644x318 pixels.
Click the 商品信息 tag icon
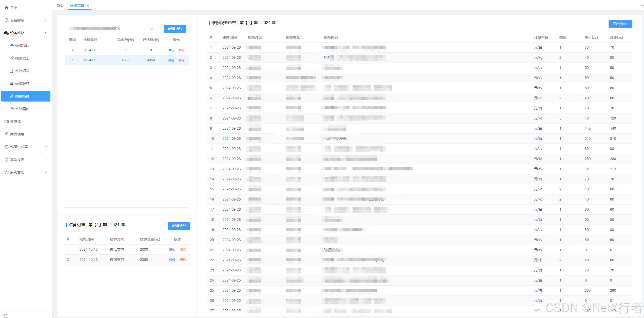7,134
